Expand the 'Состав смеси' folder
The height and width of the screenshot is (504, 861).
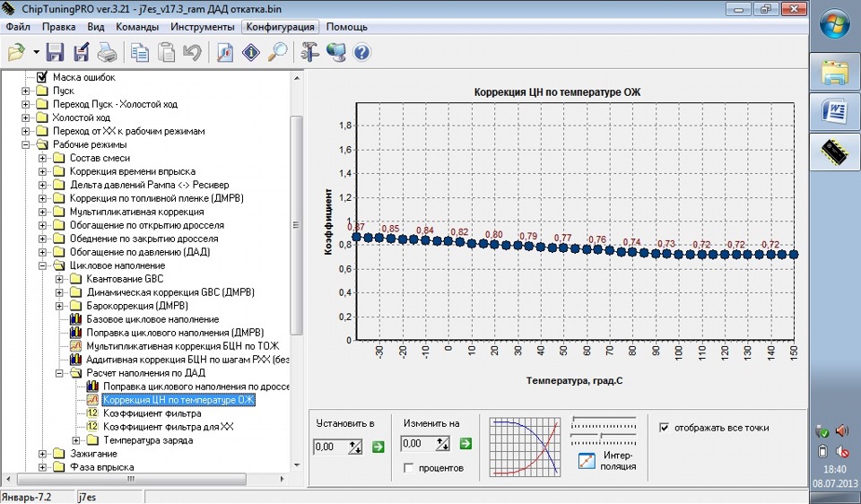tap(43, 158)
